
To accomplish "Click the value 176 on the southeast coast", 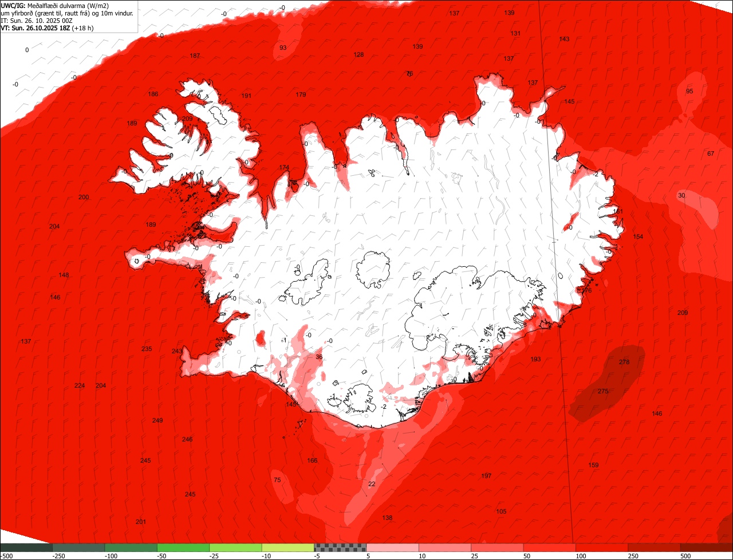I will 586,291.
